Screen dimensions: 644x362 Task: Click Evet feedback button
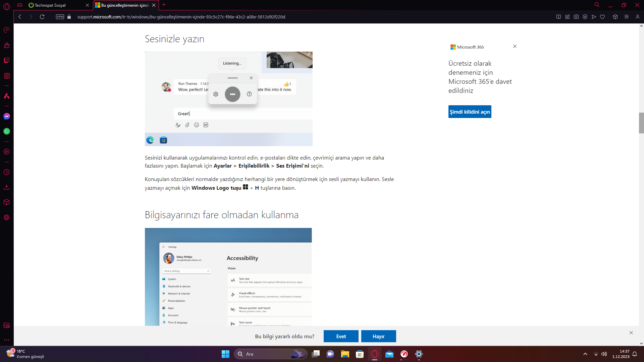click(341, 336)
